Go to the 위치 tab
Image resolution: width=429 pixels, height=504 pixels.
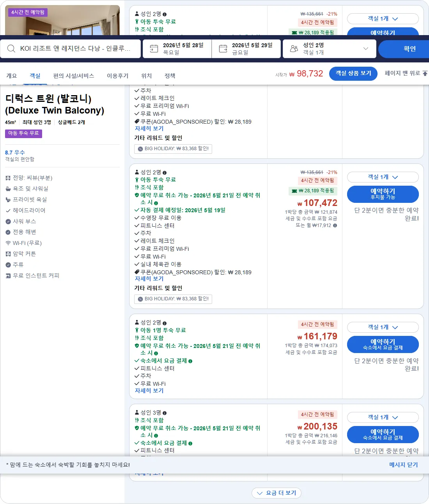pos(147,76)
